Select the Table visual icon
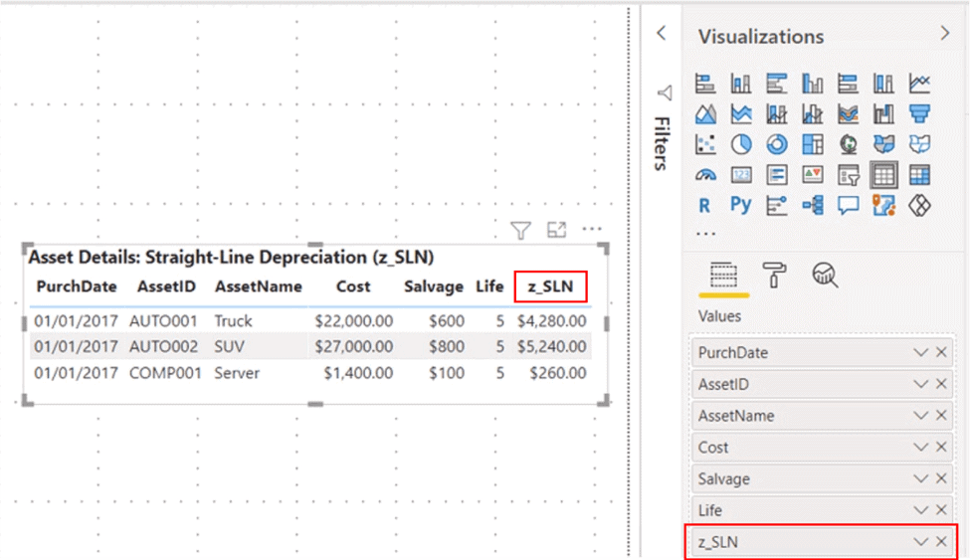 [x=883, y=175]
